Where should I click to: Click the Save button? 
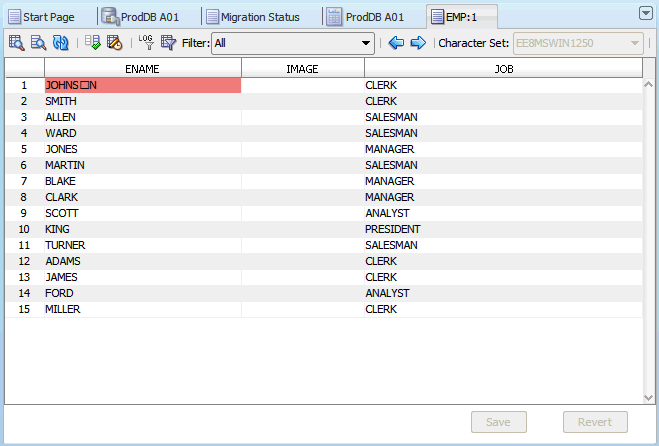498,422
